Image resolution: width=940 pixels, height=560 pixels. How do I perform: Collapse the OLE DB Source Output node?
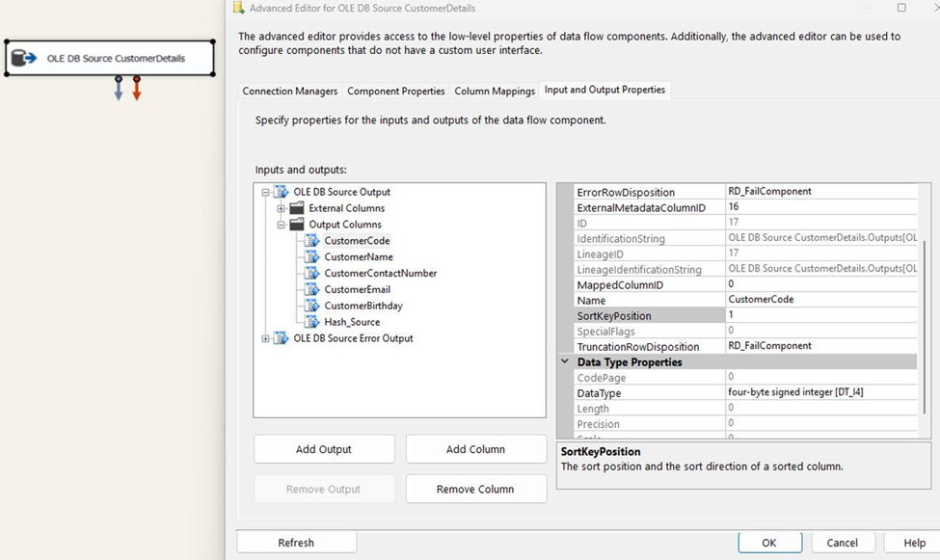point(266,191)
